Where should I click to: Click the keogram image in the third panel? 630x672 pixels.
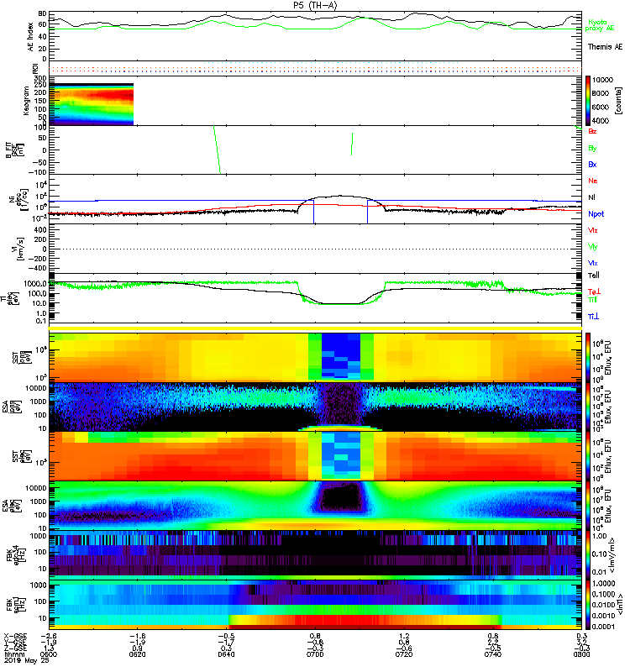[x=92, y=104]
